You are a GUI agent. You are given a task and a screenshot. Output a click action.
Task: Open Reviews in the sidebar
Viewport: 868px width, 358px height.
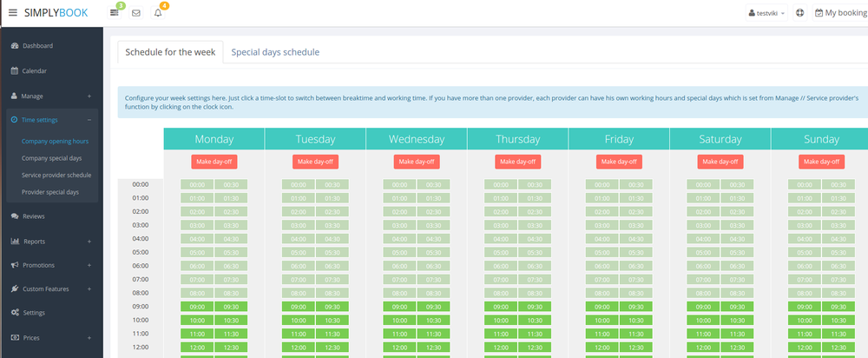pyautogui.click(x=33, y=216)
